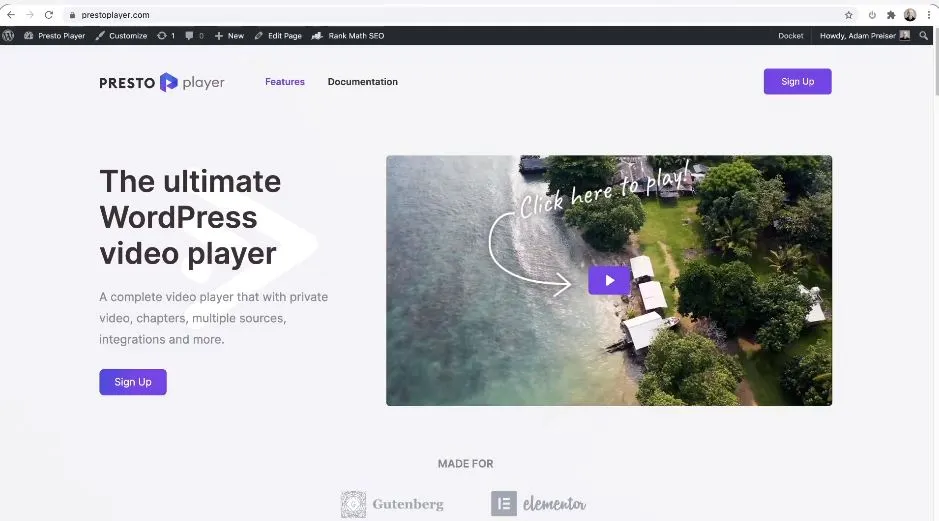Open the Features nav link
The height and width of the screenshot is (521, 939).
(285, 82)
